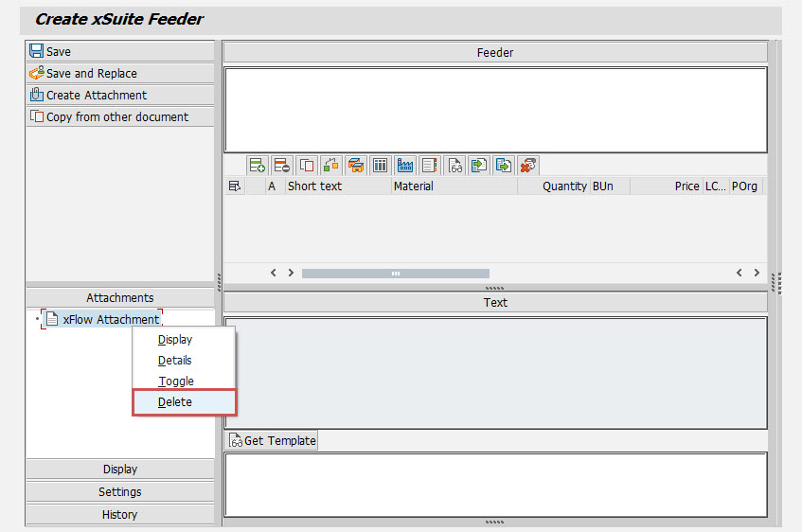Click the far-right left scroll arrow

pos(740,273)
